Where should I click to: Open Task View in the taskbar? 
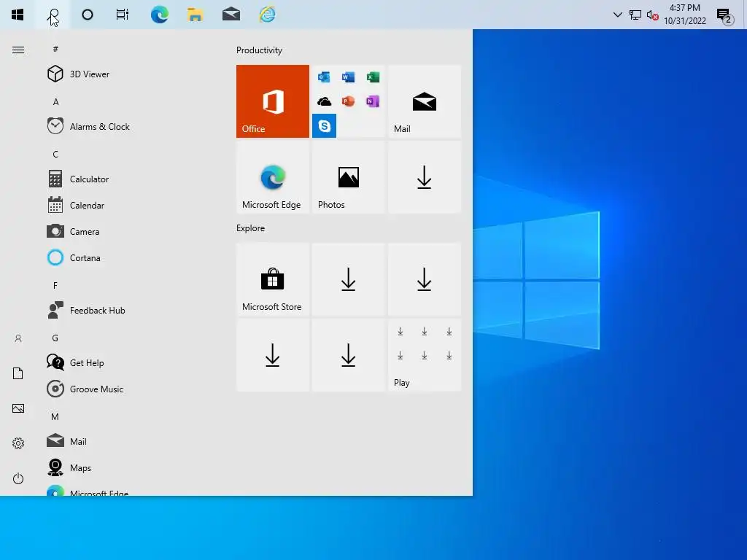123,15
